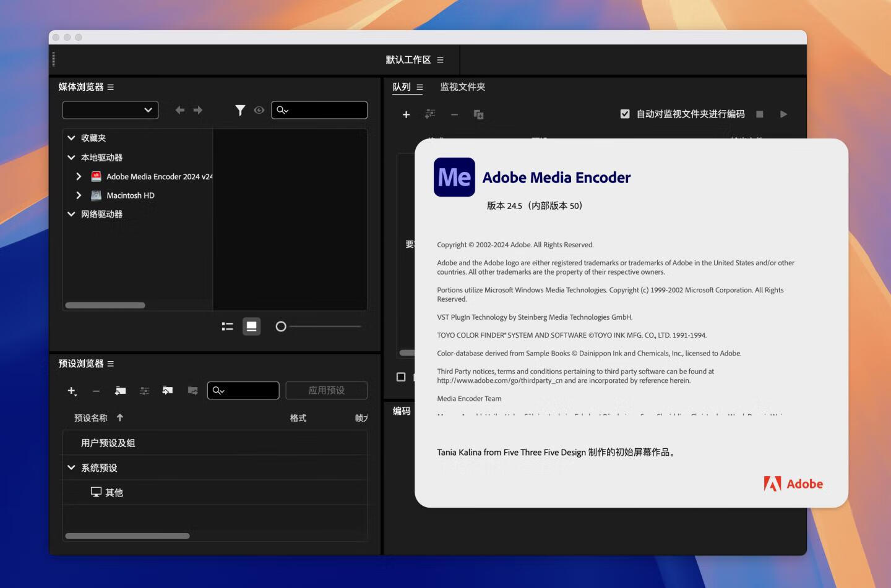Image resolution: width=891 pixels, height=588 pixels.
Task: Select the Adobe Media Encoder 2024 disk icon
Action: click(x=96, y=176)
